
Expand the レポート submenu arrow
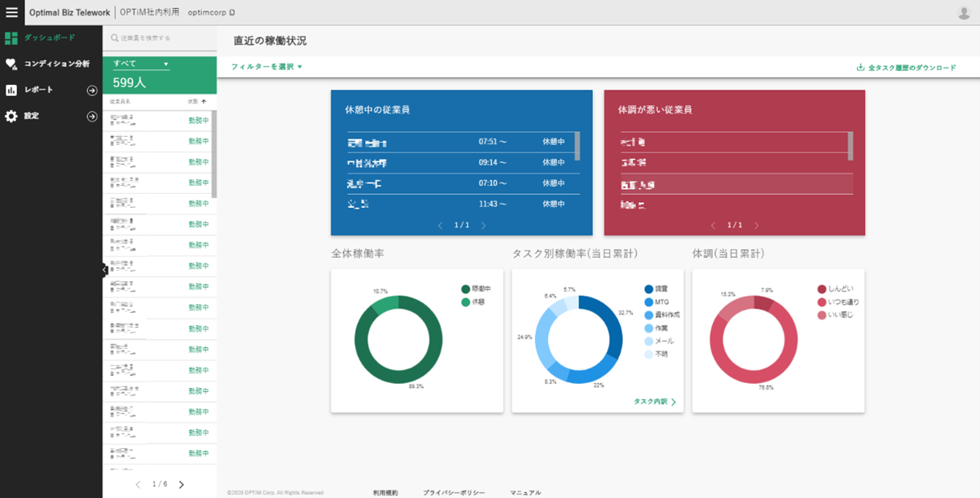coord(92,90)
